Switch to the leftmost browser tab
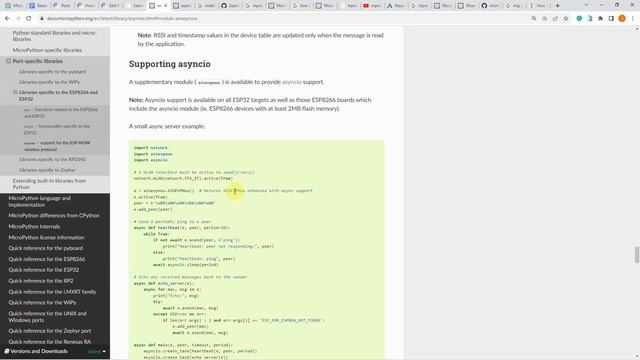Image resolution: width=640 pixels, height=360 pixels. (x=14, y=6)
